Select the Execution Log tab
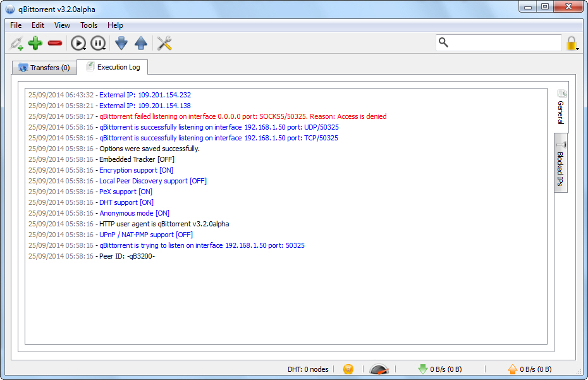Screen dimensions: 588x380 click(x=112, y=67)
